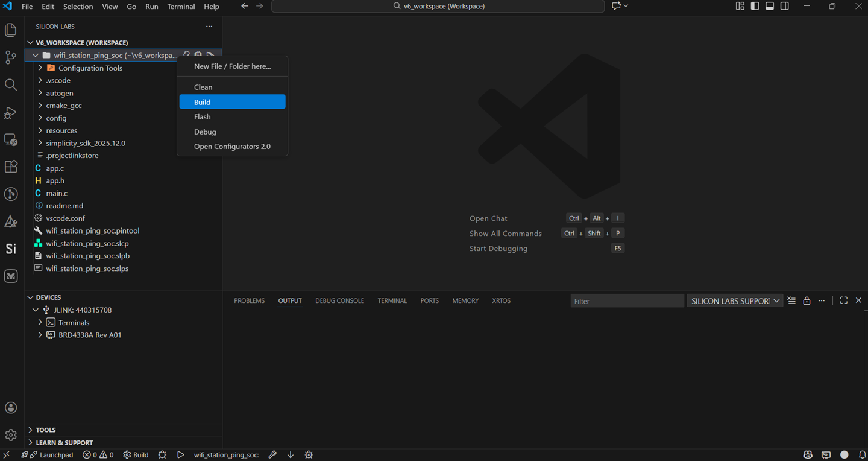Open the SILICON LABS SUPPORT output channel dropdown
The image size is (868, 461).
[734, 300]
